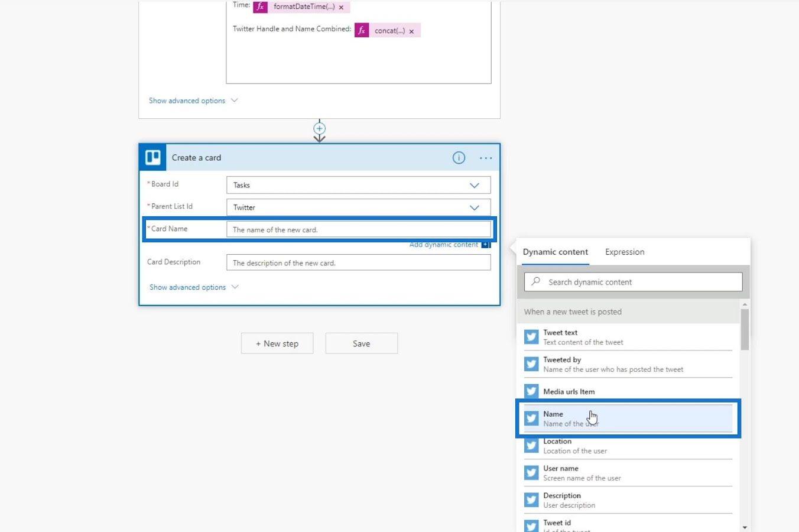
Task: Open info icon on Create a card header
Action: [x=459, y=158]
